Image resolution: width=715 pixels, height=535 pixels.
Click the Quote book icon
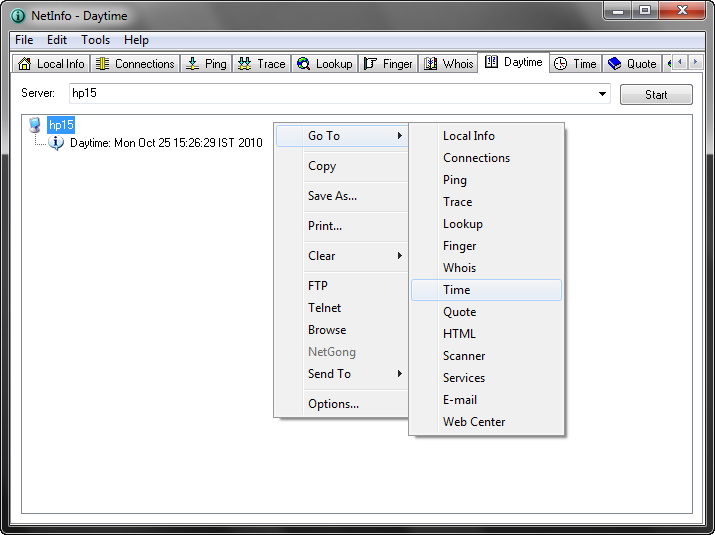pos(614,64)
